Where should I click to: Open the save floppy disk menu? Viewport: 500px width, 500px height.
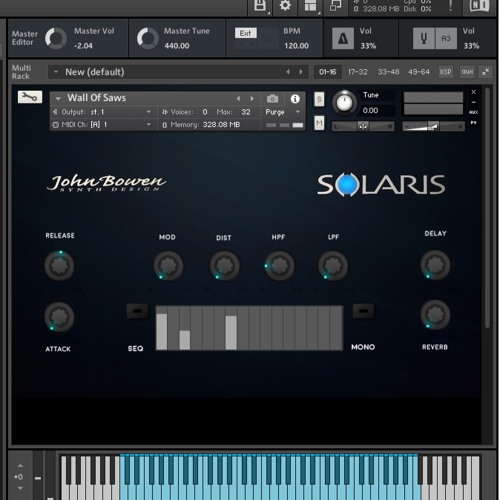point(260,5)
